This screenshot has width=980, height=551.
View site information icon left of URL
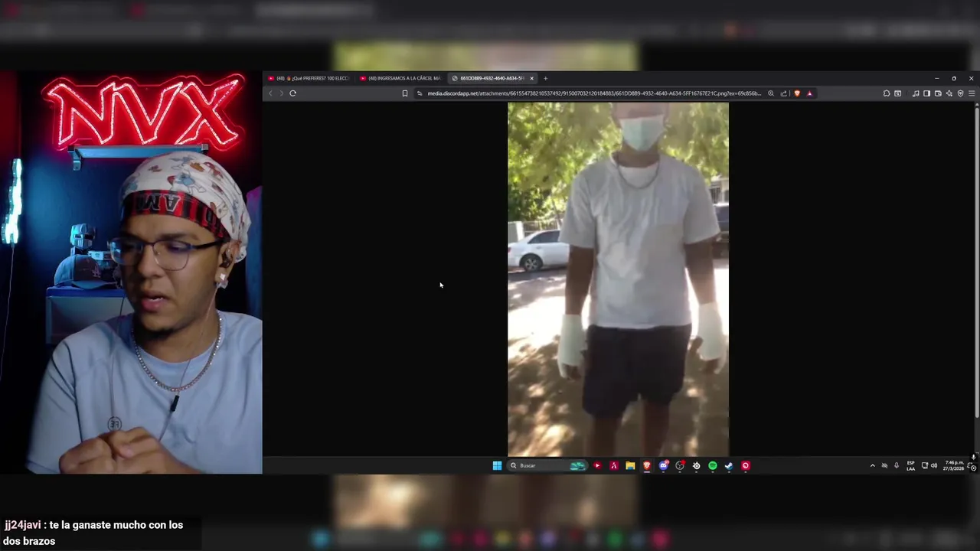(420, 93)
